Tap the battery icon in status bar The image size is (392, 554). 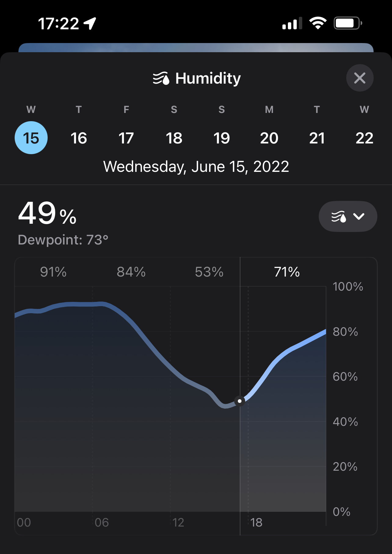coord(348,23)
